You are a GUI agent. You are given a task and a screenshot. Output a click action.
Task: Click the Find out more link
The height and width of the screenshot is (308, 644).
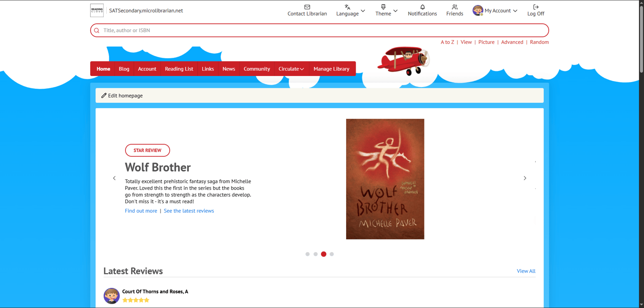[141, 211]
